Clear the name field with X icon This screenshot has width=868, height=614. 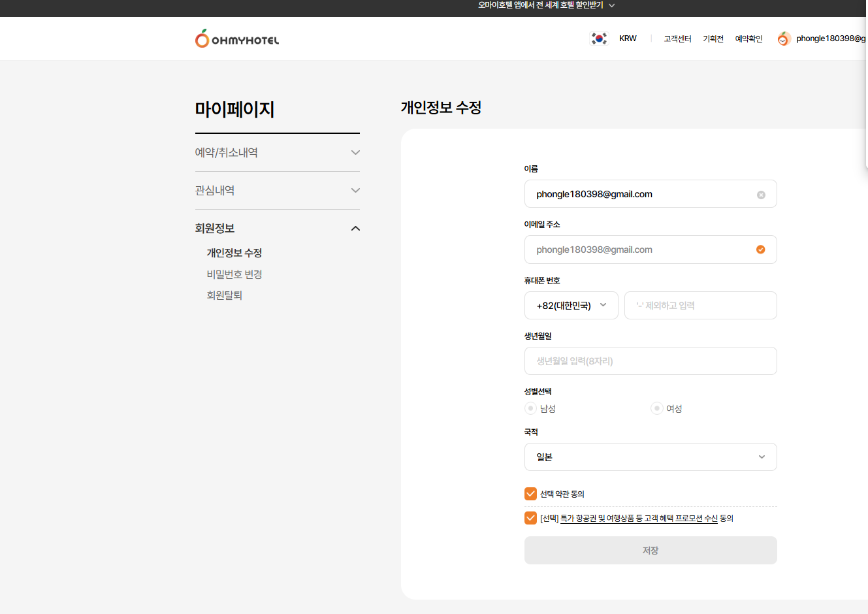pyautogui.click(x=761, y=195)
